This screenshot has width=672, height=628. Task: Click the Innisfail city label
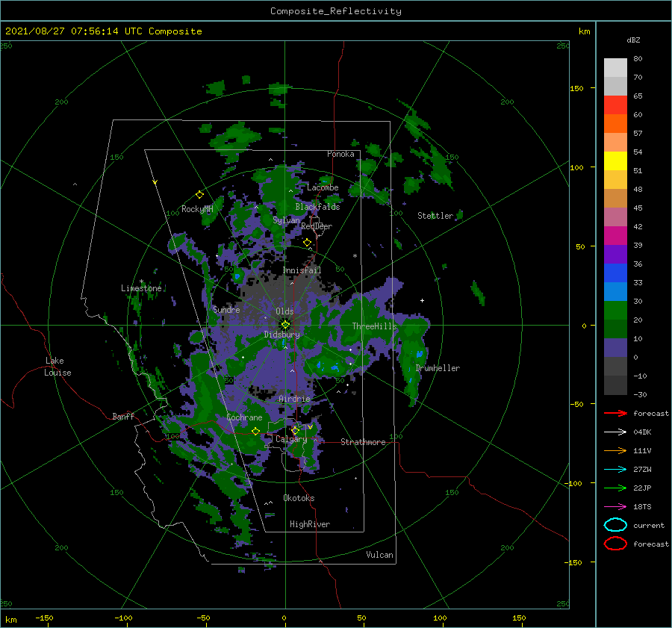coord(302,270)
